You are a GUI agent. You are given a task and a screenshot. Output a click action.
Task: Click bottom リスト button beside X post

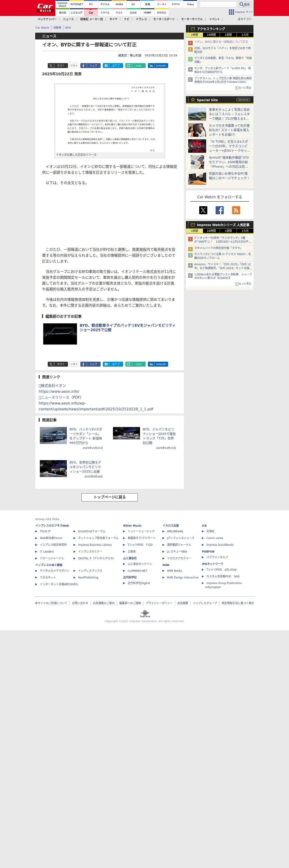pyautogui.click(x=74, y=364)
